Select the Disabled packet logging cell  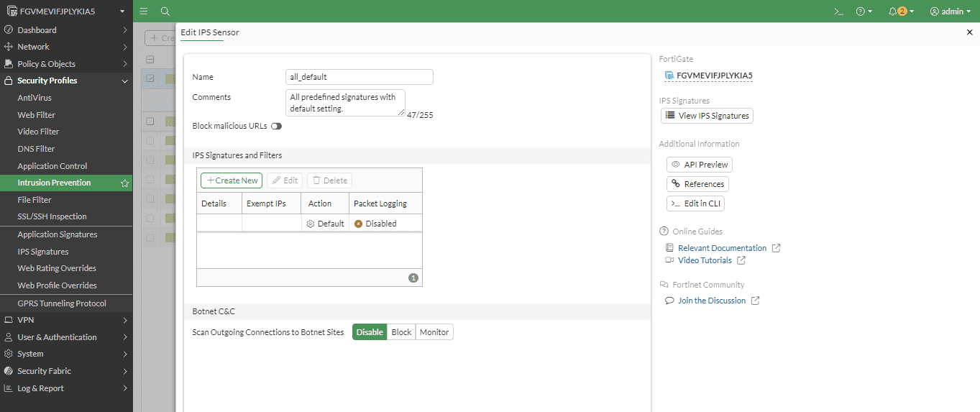[x=385, y=224]
